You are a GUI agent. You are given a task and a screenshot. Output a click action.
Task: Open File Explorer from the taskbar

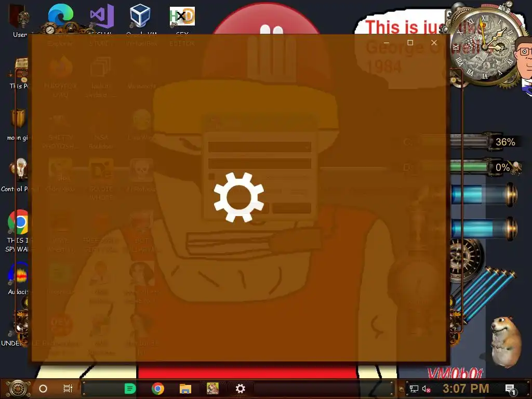click(x=185, y=389)
